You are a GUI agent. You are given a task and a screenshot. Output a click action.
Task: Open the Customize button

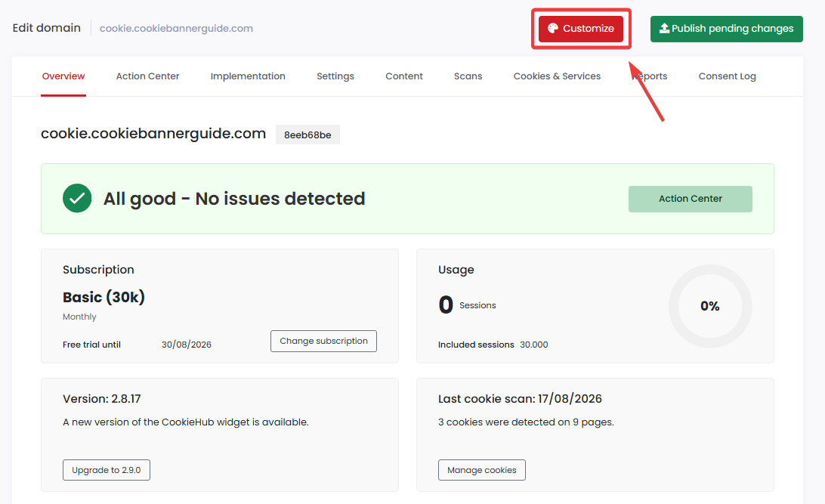581,29
